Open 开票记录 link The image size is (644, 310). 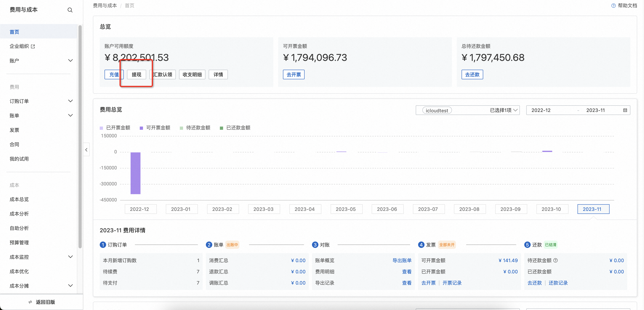[x=452, y=283]
